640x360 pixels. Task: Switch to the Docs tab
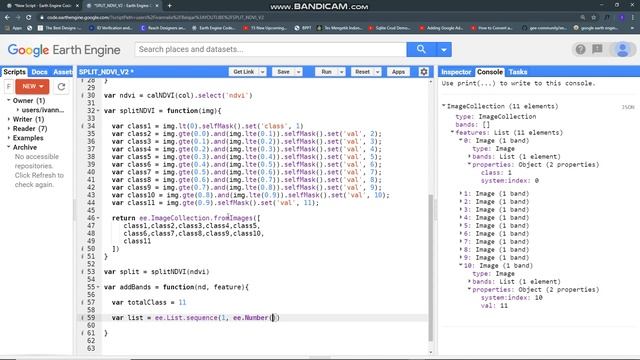click(x=39, y=72)
